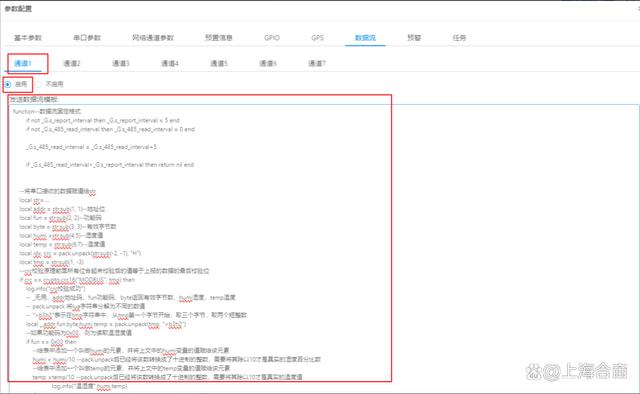
Task: Click the 'temp = temp/10' code line
Action: [167, 377]
